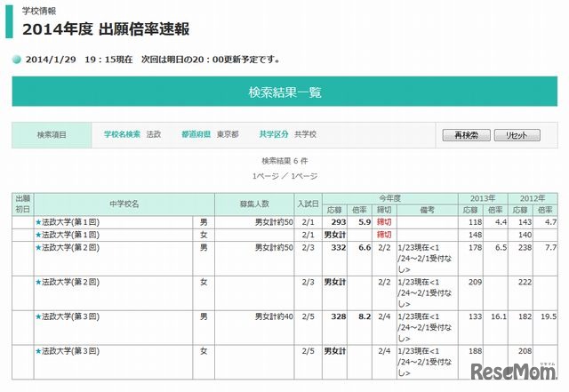569x392 pixels.
Task: Click the 1ページ / 1ページ pagination text
Action: click(284, 176)
